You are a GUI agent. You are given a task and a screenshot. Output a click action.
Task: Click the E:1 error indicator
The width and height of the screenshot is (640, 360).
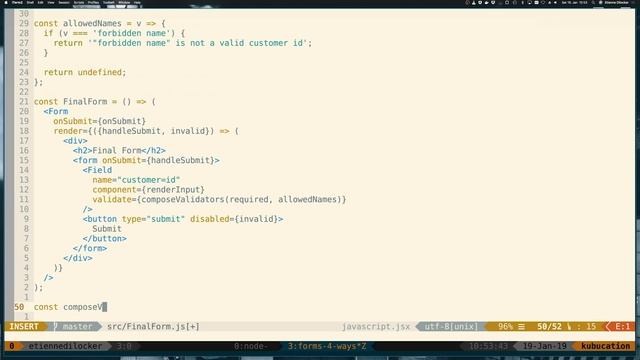click(x=622, y=327)
